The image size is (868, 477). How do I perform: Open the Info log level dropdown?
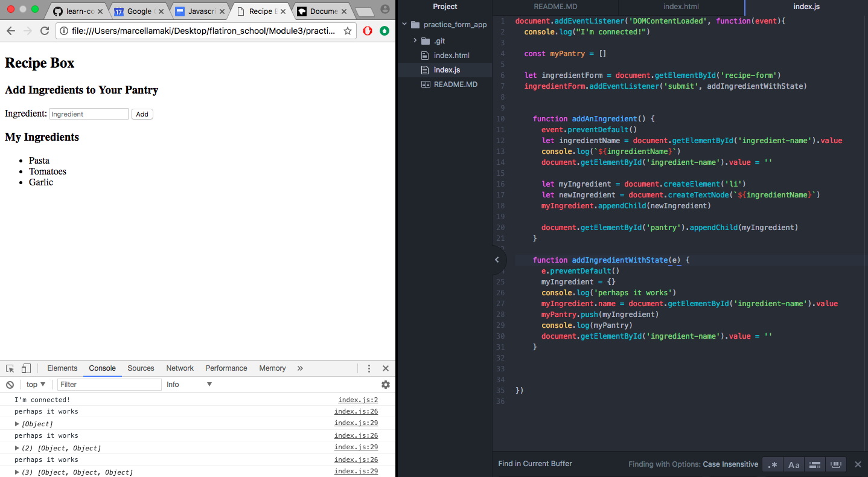(190, 385)
